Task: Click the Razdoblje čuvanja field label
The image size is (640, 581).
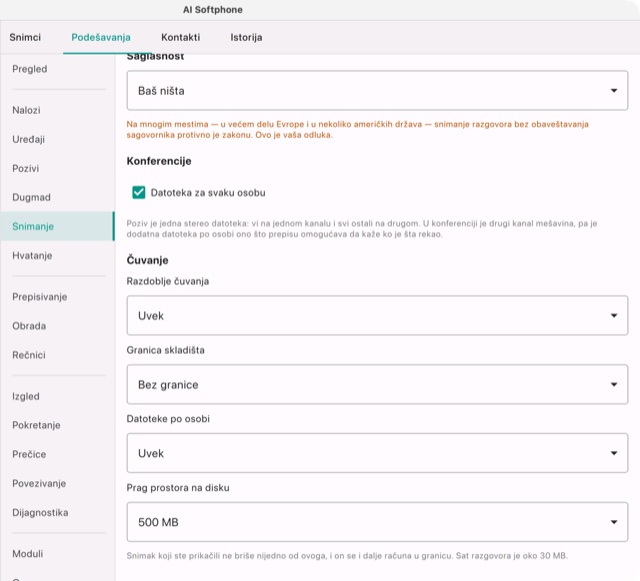Action: click(168, 281)
